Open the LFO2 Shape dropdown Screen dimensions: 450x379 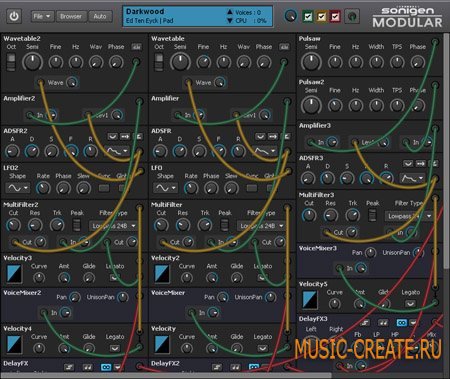click(x=18, y=188)
